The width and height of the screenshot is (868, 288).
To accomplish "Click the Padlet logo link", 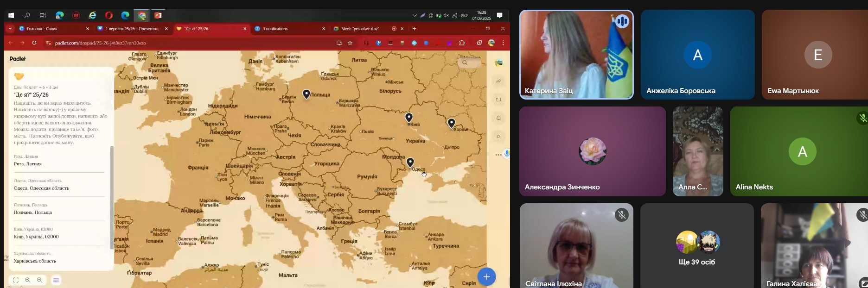I will [18, 59].
